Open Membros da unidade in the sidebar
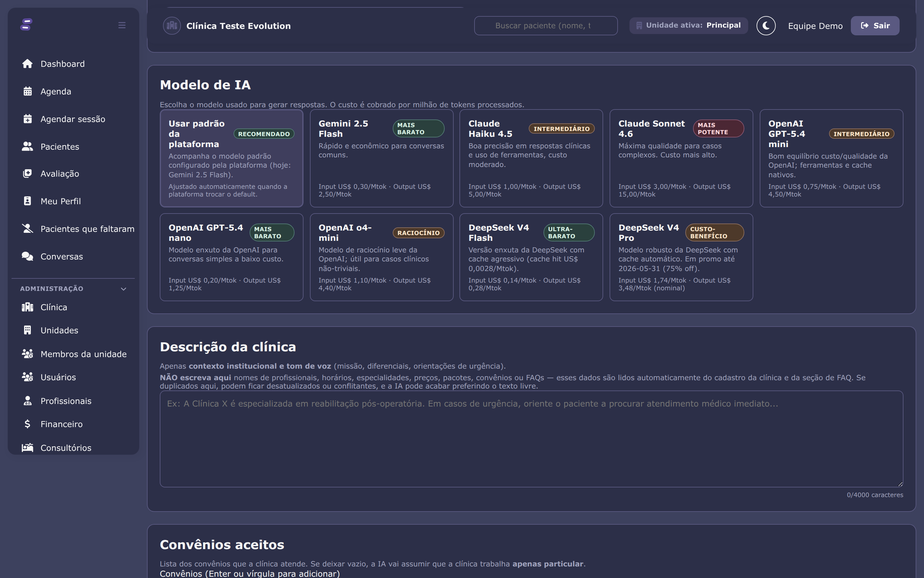Image resolution: width=924 pixels, height=578 pixels. (x=73, y=354)
